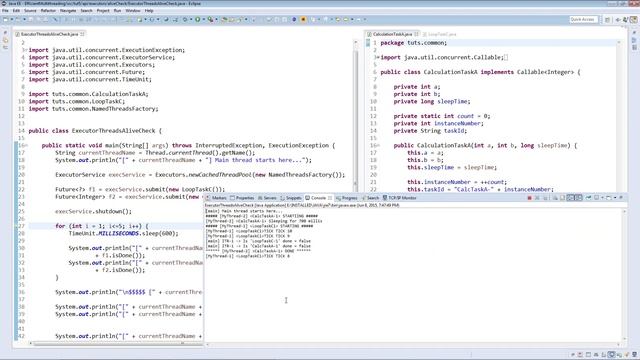Click console line 'Main thread starts here...'

243,211
